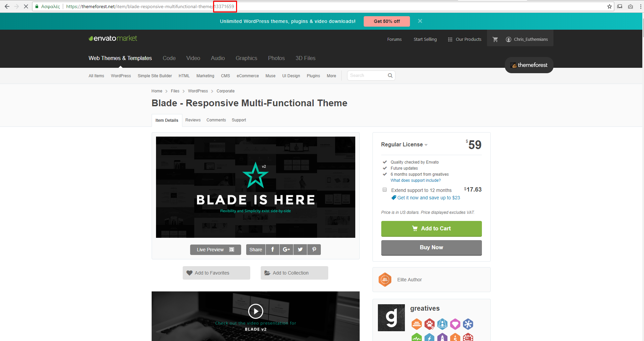Image resolution: width=644 pixels, height=341 pixels.
Task: Click the search magnifier icon
Action: point(390,76)
